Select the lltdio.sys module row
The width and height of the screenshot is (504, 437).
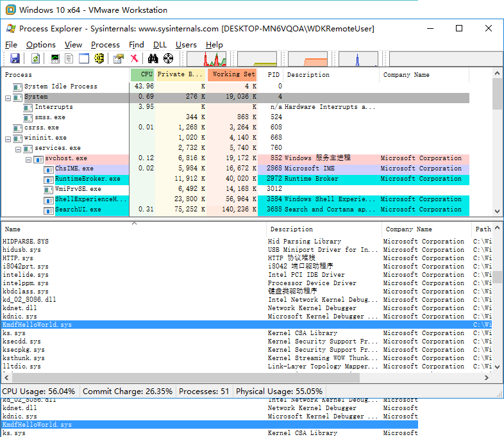pyautogui.click(x=247, y=367)
